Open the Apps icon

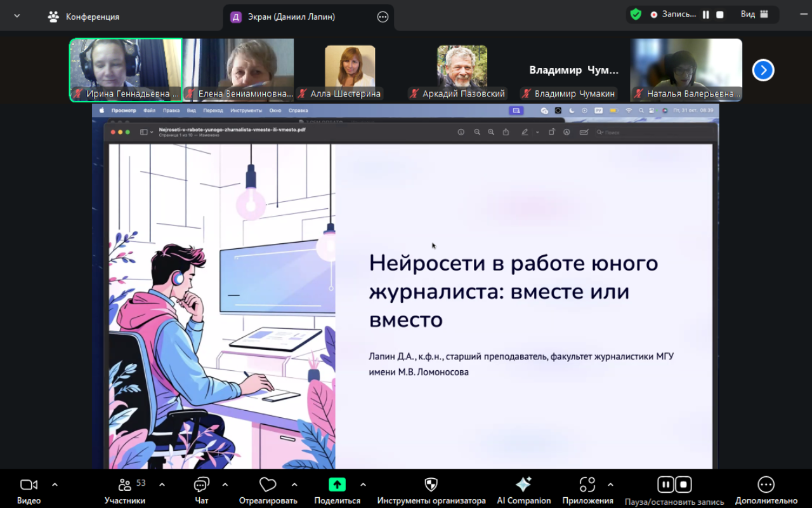click(x=587, y=485)
